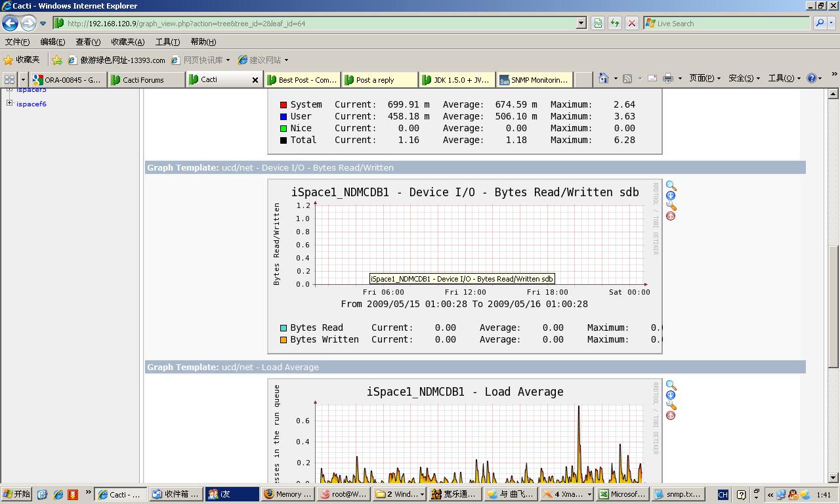Click the URL address field
This screenshot has height=504, width=840.
[314, 23]
